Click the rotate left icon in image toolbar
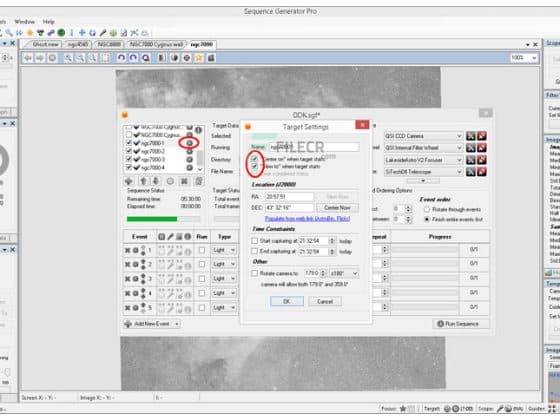The width and height of the screenshot is (560, 420). pyautogui.click(x=121, y=58)
